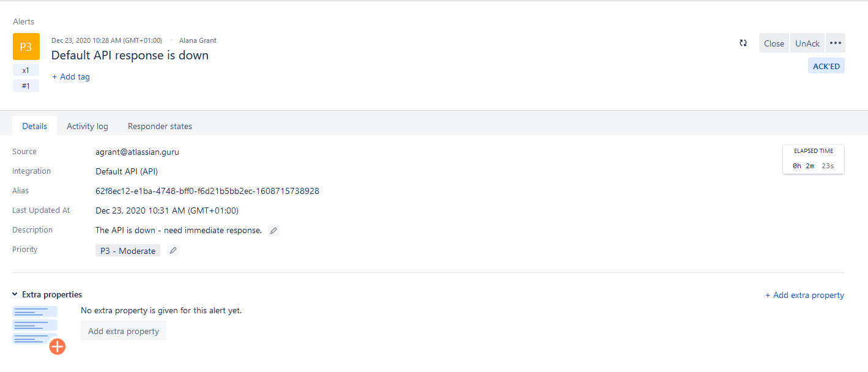
Task: Click the gray Add extra property button
Action: pyautogui.click(x=124, y=331)
